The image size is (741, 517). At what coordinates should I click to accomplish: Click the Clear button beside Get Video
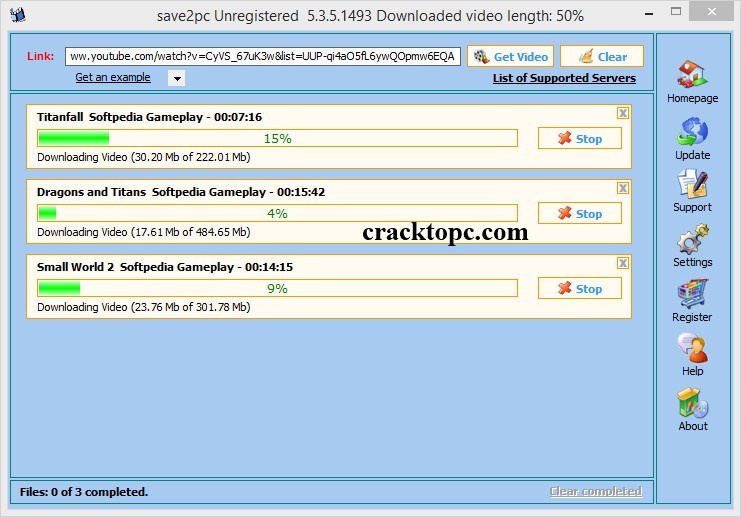point(602,57)
